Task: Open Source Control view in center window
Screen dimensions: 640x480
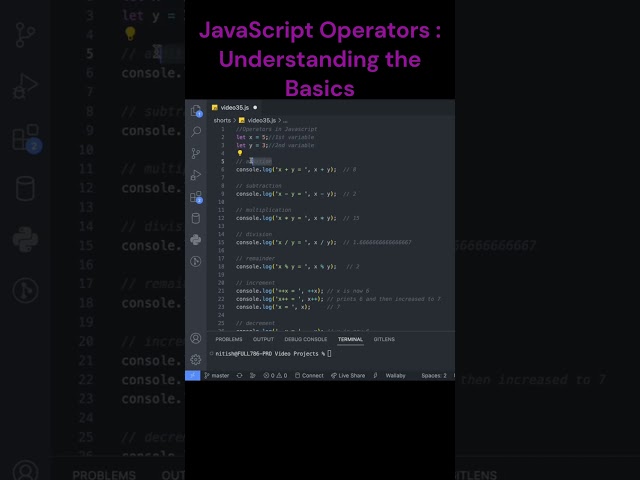Action: 196,153
